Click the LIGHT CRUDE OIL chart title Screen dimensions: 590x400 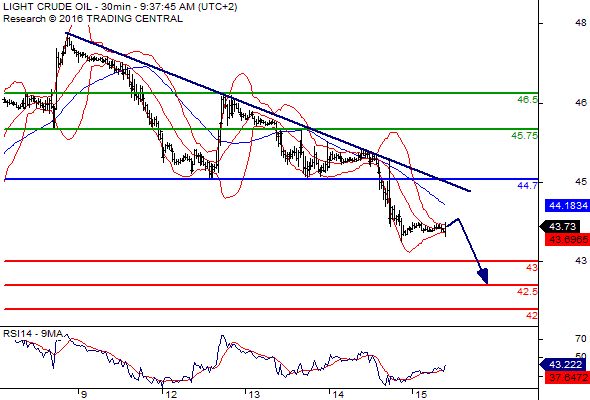[120, 7]
